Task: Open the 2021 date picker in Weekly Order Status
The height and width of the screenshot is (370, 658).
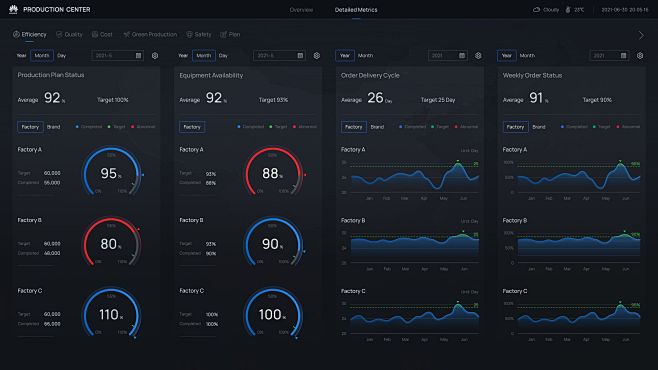Action: pyautogui.click(x=609, y=55)
